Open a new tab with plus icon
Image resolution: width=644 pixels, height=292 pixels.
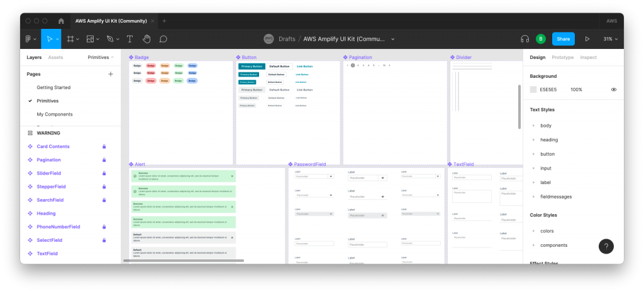[164, 21]
